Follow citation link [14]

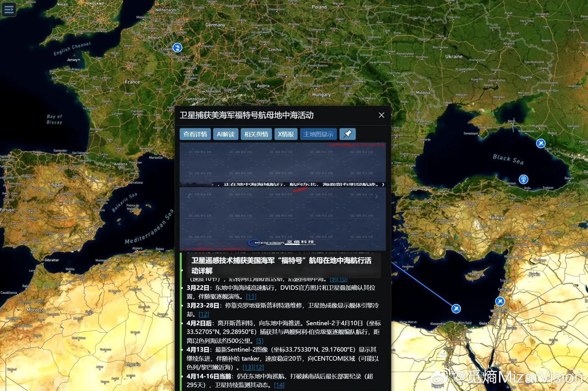click(x=279, y=385)
